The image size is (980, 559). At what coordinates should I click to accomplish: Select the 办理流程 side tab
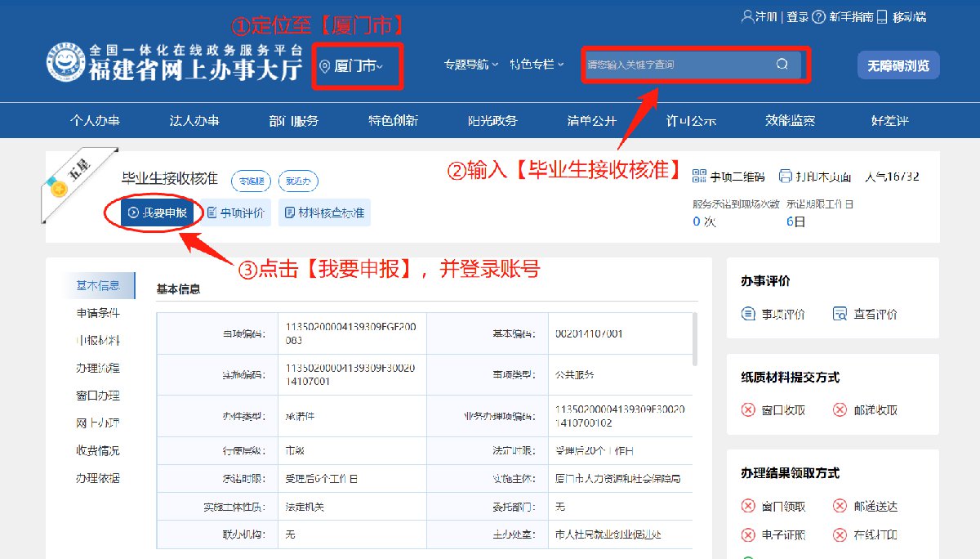pyautogui.click(x=98, y=368)
